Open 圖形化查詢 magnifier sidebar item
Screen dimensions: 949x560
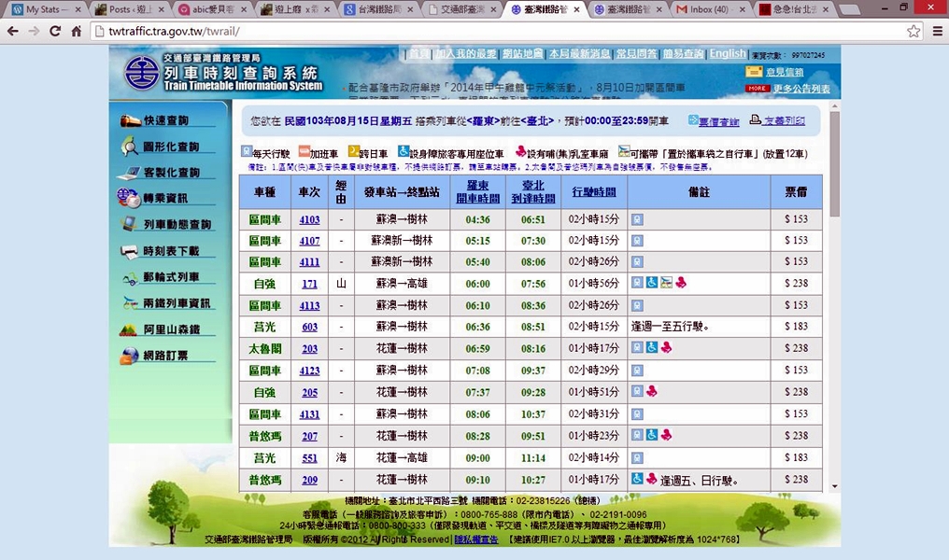(170, 147)
